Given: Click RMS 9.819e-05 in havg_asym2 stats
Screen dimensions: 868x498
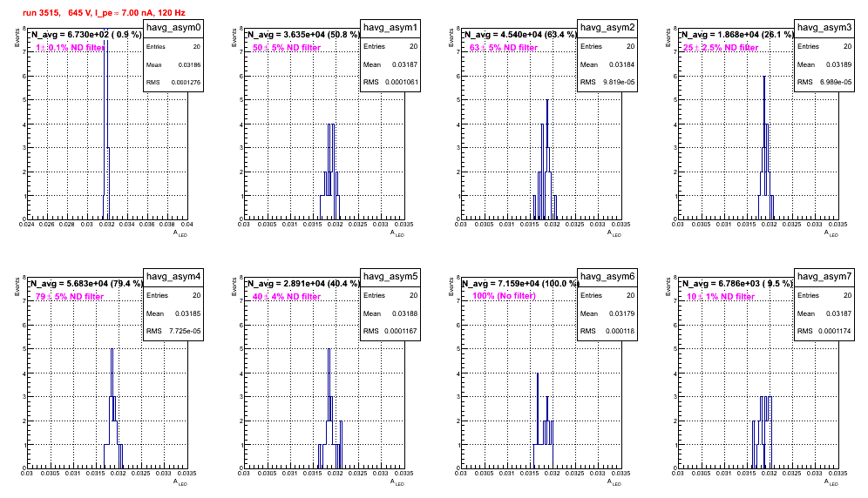Looking at the screenshot, I should [607, 83].
